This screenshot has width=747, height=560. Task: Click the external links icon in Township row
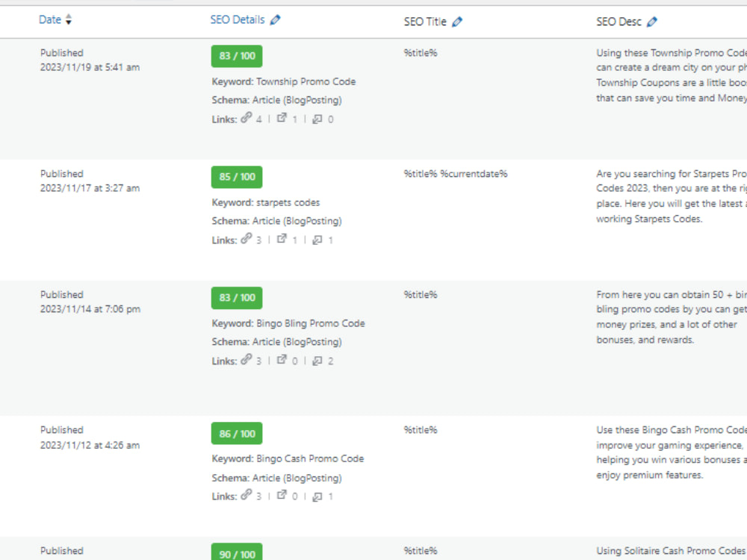click(x=282, y=118)
